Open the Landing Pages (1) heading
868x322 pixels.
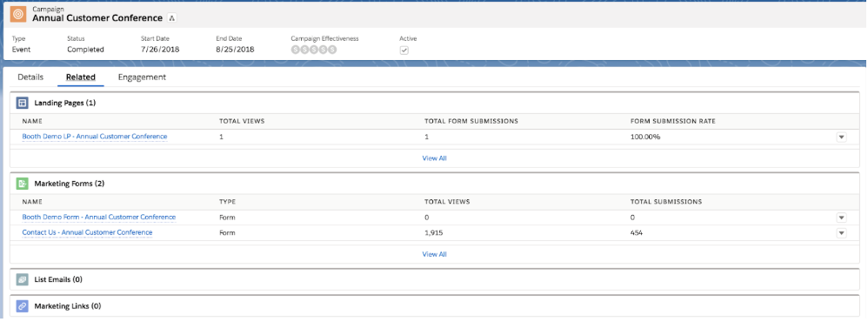click(x=65, y=103)
